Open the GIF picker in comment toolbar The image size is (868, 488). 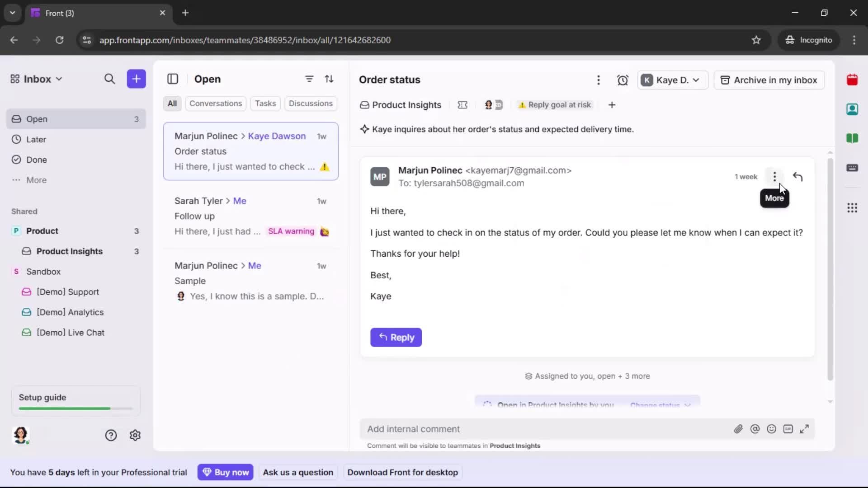[788, 429]
